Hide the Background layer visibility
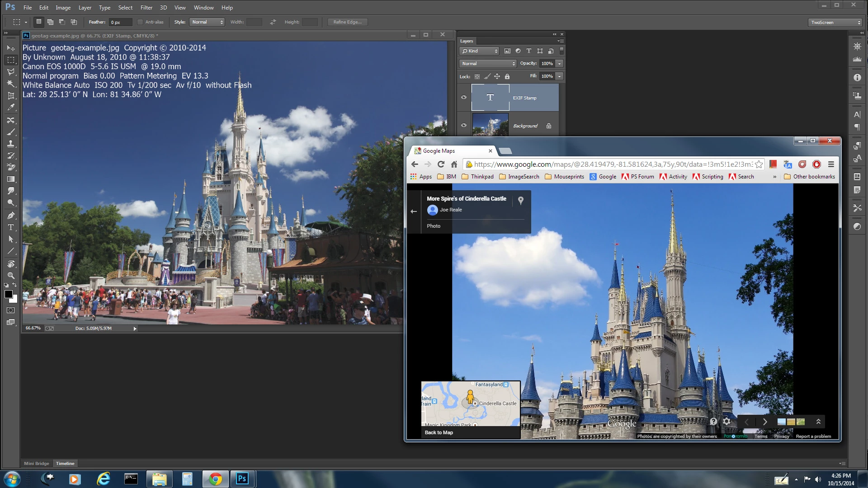Viewport: 868px width, 488px height. tap(464, 125)
